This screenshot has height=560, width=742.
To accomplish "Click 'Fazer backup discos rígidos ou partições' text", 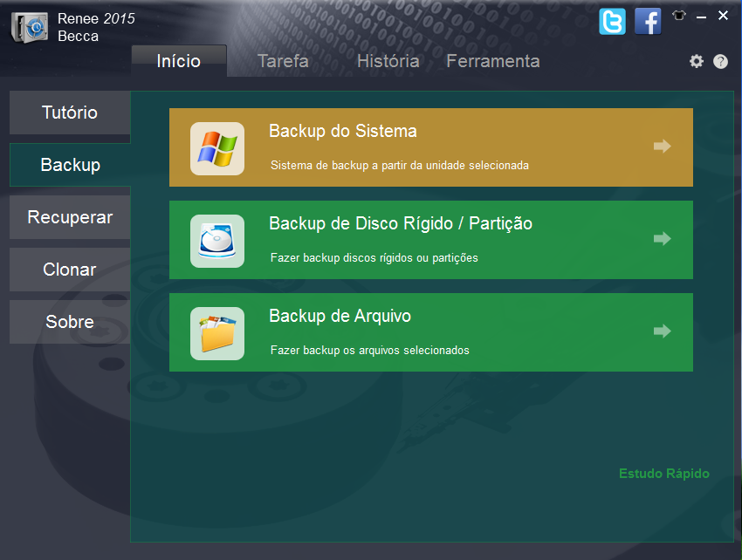I will tap(374, 258).
